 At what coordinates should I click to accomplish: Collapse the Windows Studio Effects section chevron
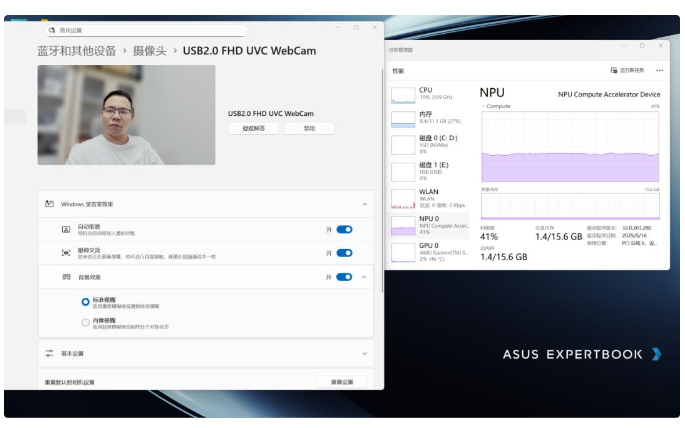pos(364,204)
